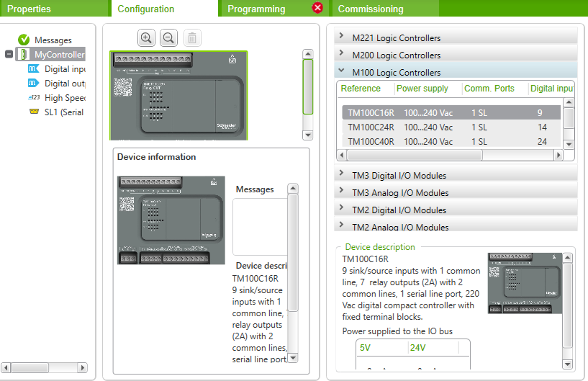The height and width of the screenshot is (381, 588).
Task: Click the MyController device icon
Action: tap(24, 55)
